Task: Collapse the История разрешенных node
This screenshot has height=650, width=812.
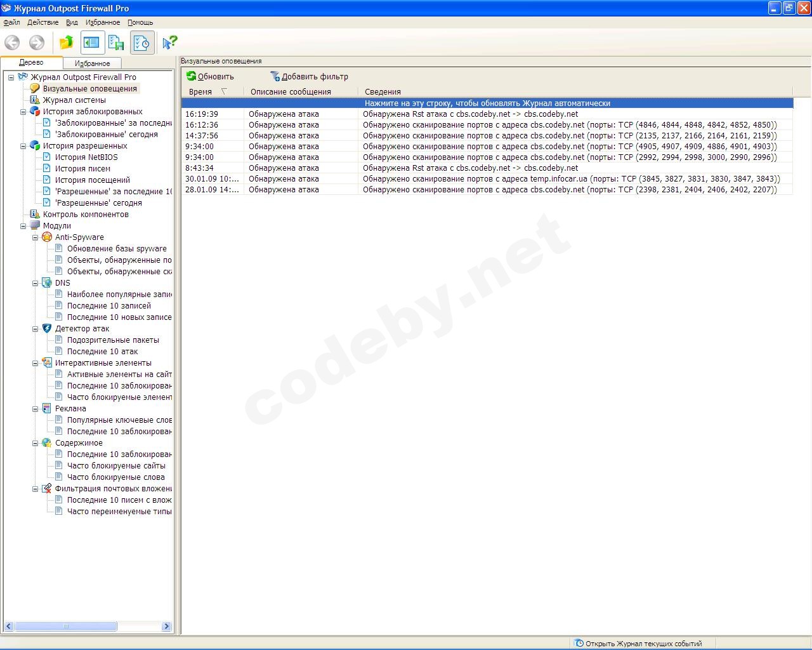Action: pyautogui.click(x=23, y=146)
